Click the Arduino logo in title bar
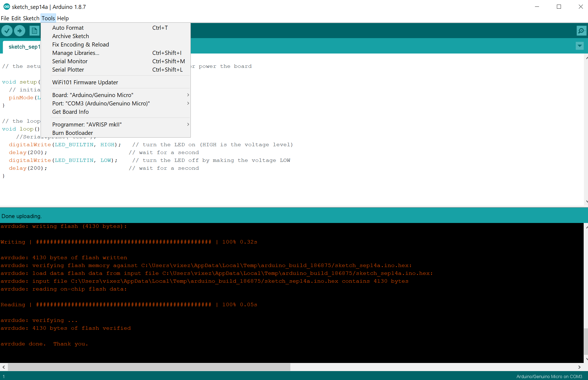 [6, 7]
